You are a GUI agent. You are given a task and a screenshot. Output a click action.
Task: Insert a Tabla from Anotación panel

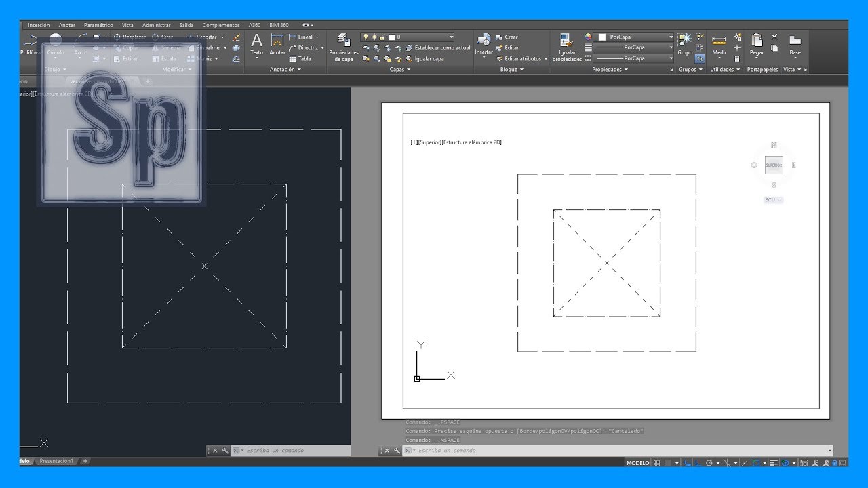point(300,58)
